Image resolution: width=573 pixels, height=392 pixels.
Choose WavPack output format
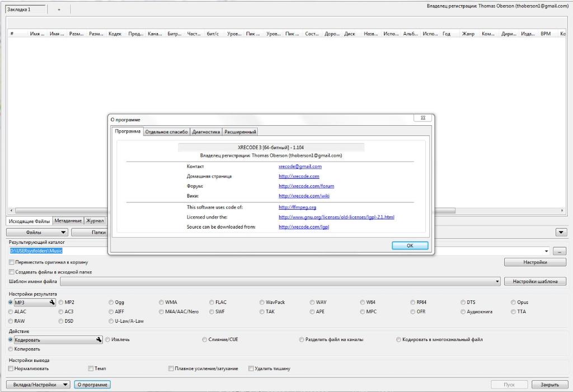(x=273, y=303)
